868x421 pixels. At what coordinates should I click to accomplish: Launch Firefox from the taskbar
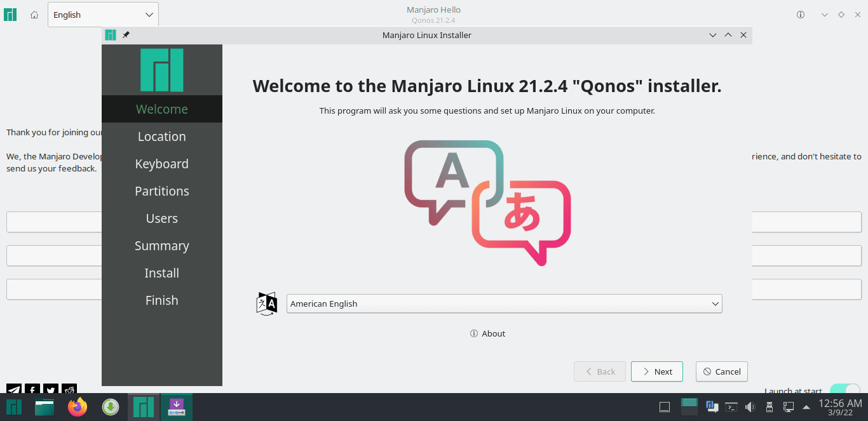tap(78, 407)
